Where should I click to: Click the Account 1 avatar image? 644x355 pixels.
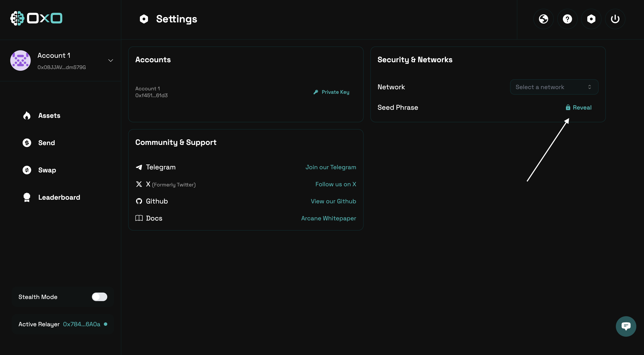point(20,61)
